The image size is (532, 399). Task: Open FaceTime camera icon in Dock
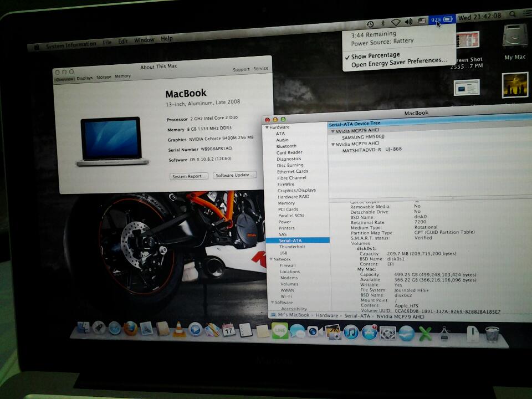(x=315, y=331)
